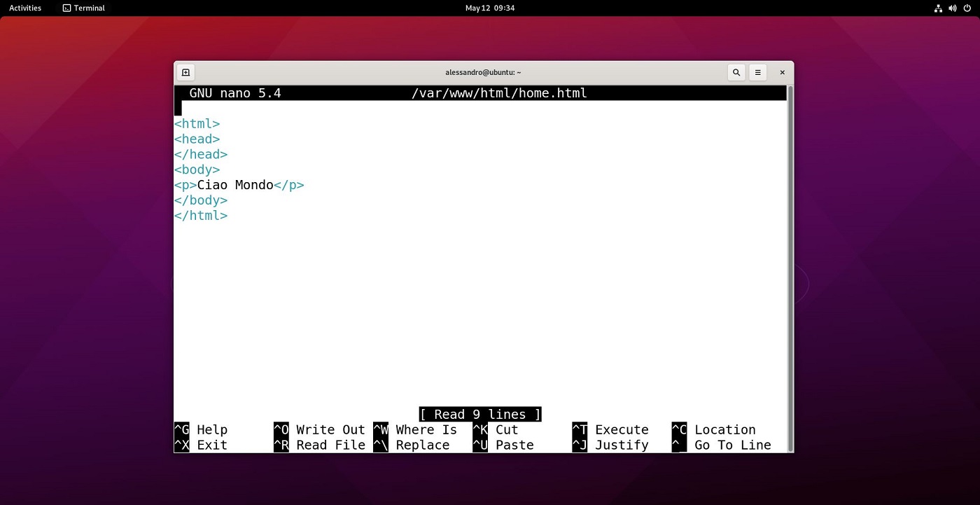Open the Activities overview
980x505 pixels.
25,8
